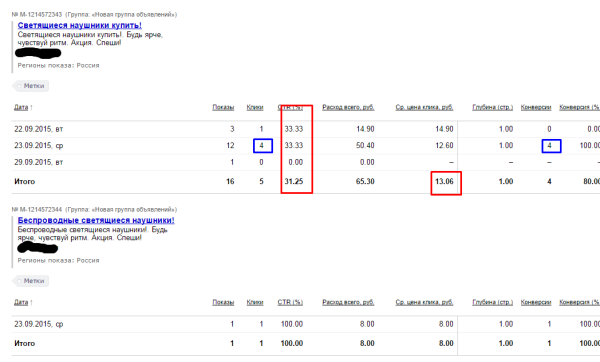The width and height of the screenshot is (600, 362).
Task: Sort the wireless headphones table by Клики
Action: pyautogui.click(x=255, y=302)
